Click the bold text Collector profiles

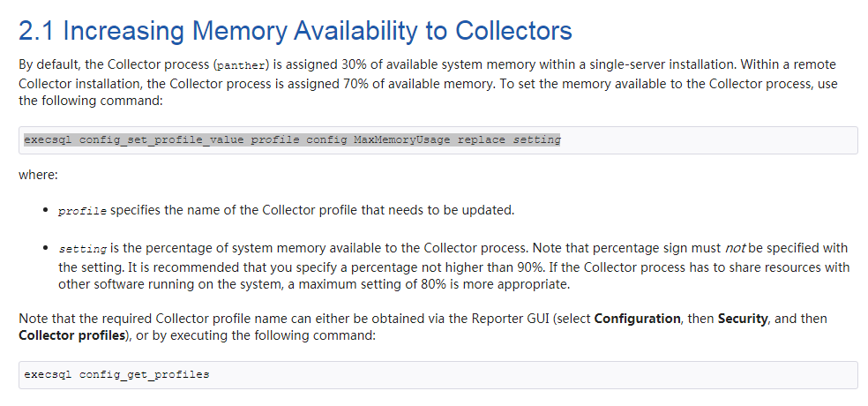tap(72, 335)
